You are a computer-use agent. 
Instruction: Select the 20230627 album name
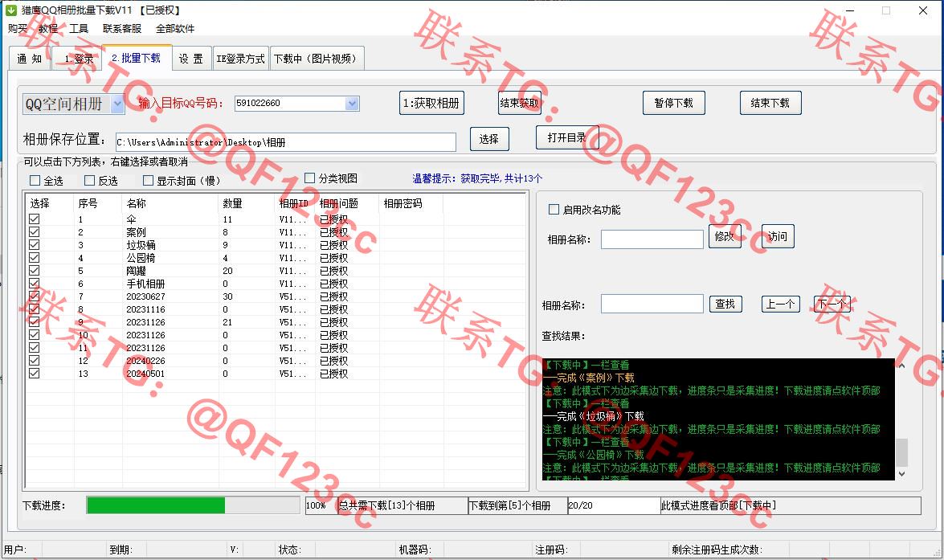coord(145,296)
